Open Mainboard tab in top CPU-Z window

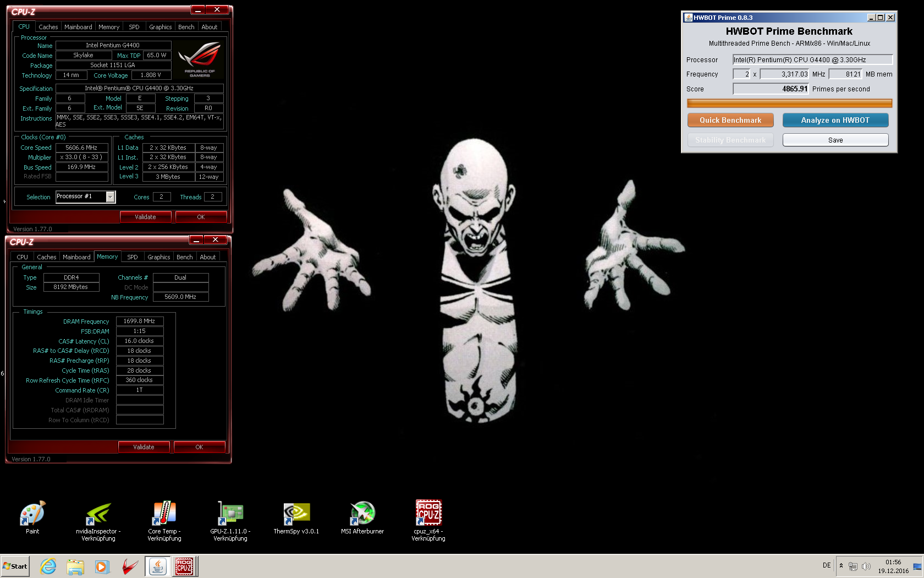pos(78,27)
